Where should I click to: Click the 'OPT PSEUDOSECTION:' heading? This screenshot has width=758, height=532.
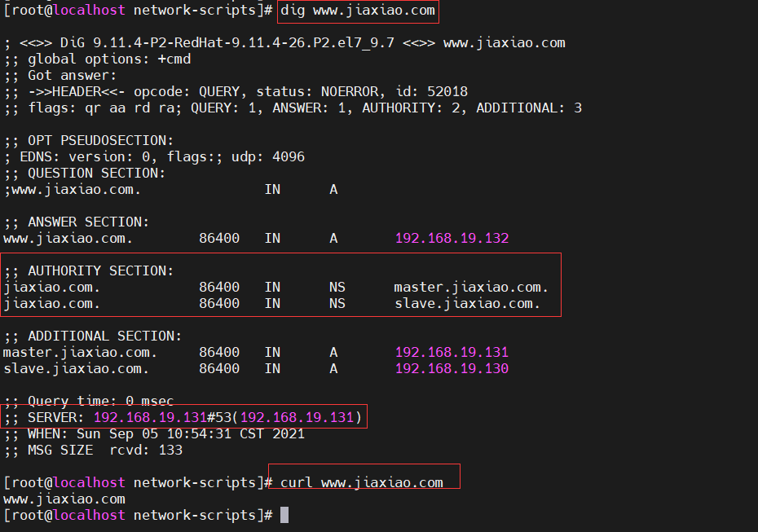(x=100, y=141)
